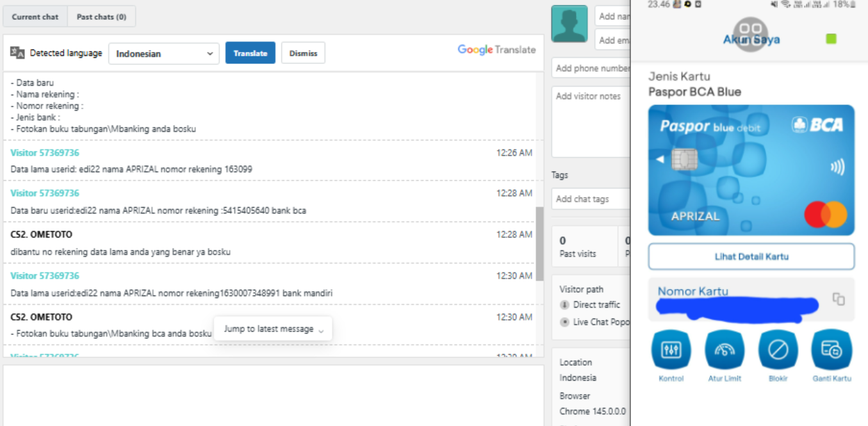Click message mentioning bank mandiri
868x426 pixels.
[x=171, y=293]
